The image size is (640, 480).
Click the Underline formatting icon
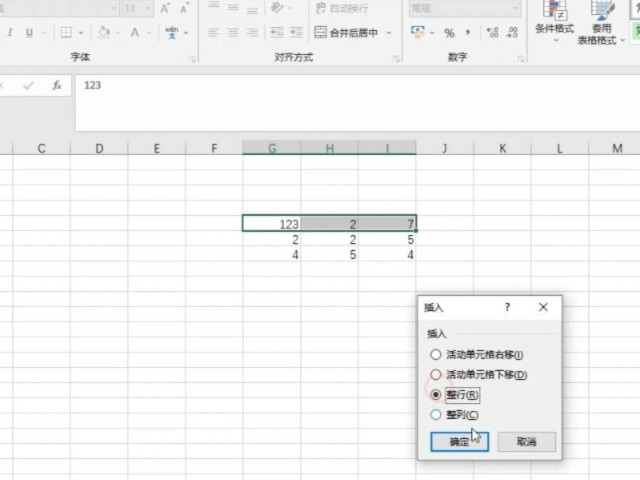point(29,33)
